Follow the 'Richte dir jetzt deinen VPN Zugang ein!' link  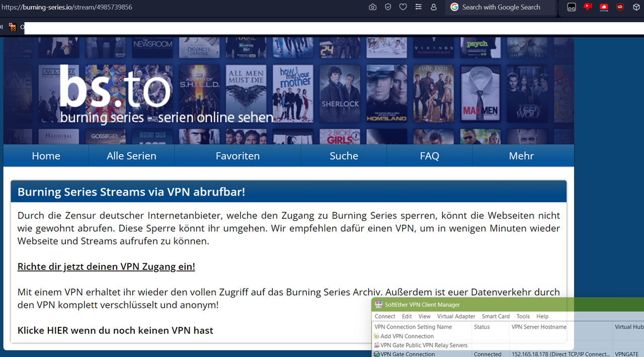106,266
